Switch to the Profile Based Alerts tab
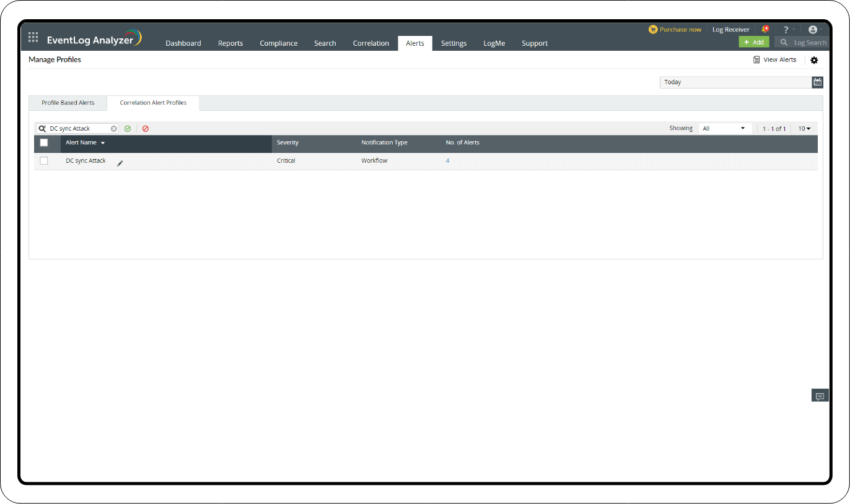The width and height of the screenshot is (850, 504). tap(68, 103)
